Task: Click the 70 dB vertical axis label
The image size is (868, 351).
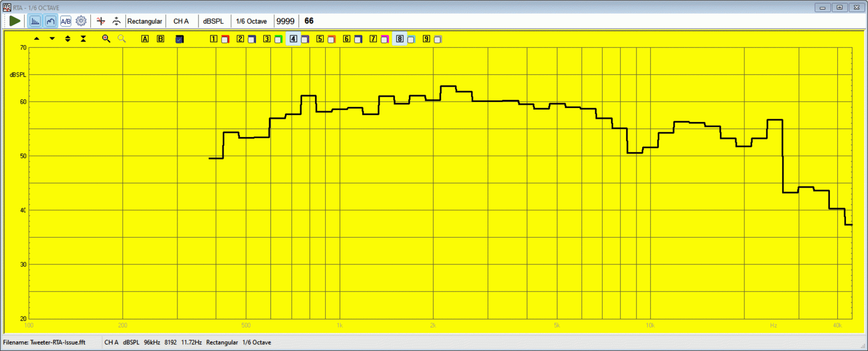Action: click(23, 47)
